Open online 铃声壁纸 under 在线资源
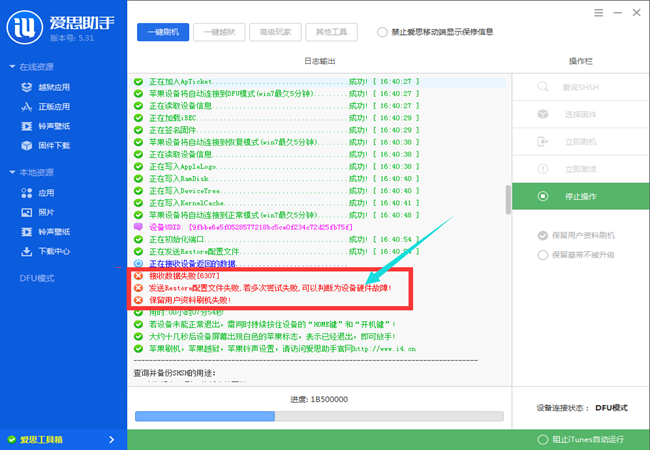This screenshot has height=450, width=650. pos(46,126)
